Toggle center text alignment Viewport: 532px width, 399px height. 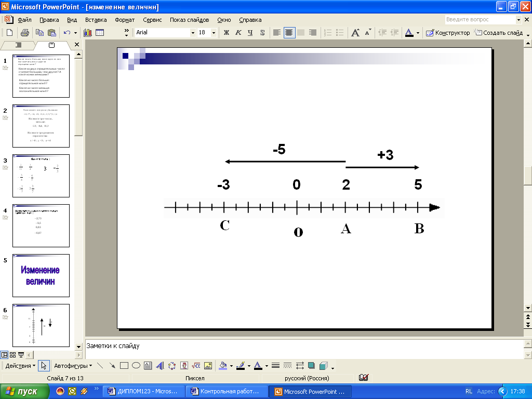point(289,33)
